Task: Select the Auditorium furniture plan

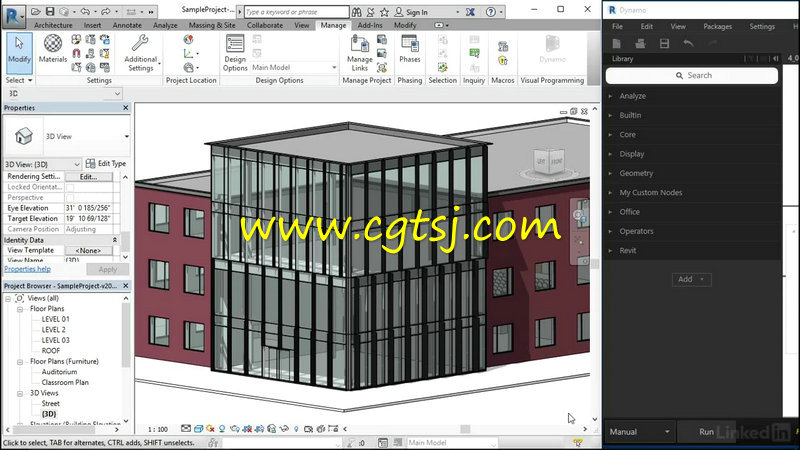Action: pos(59,372)
